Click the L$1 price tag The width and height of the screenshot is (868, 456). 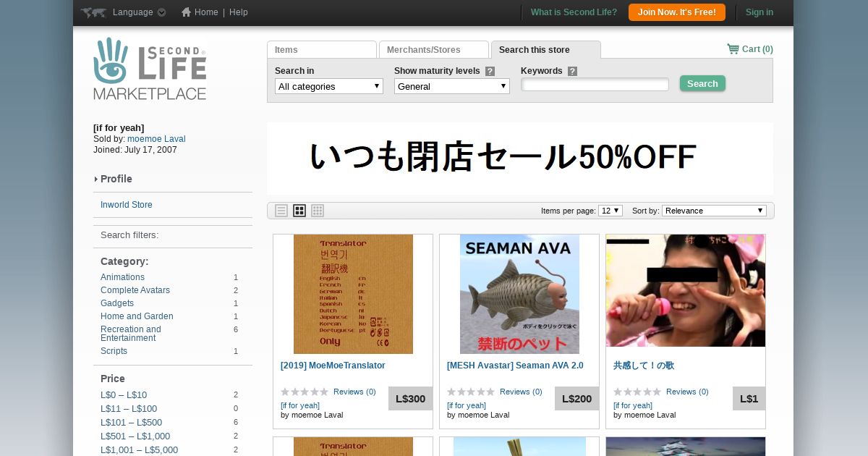749,399
